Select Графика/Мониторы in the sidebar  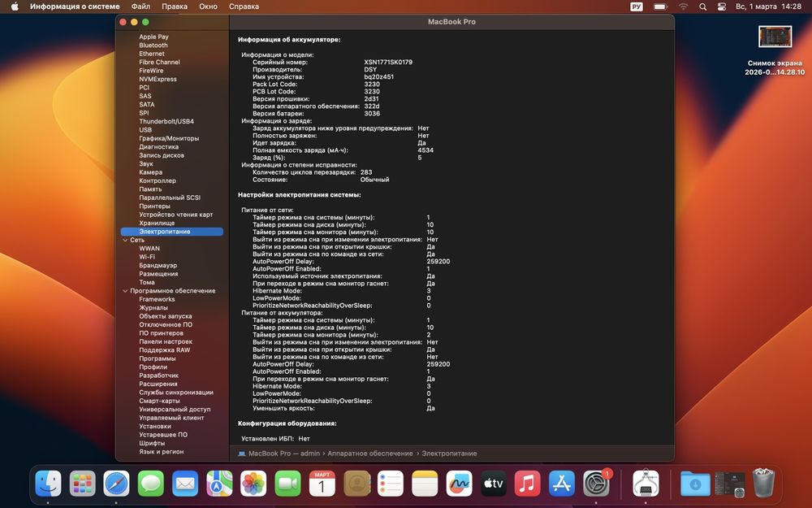pos(169,138)
